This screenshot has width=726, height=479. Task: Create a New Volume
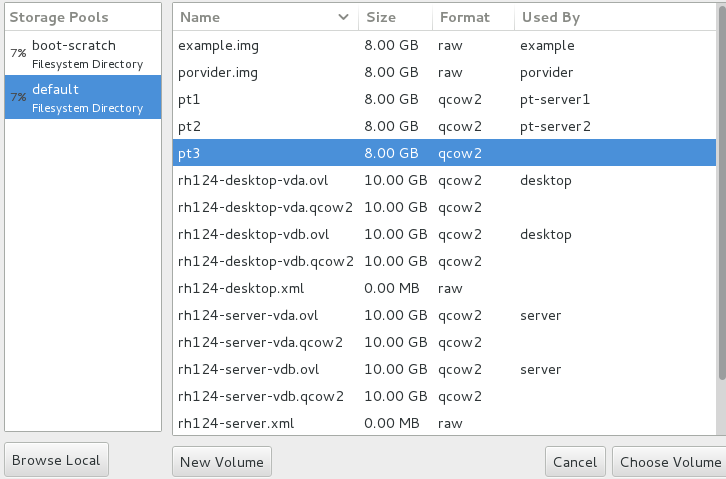[x=222, y=461]
